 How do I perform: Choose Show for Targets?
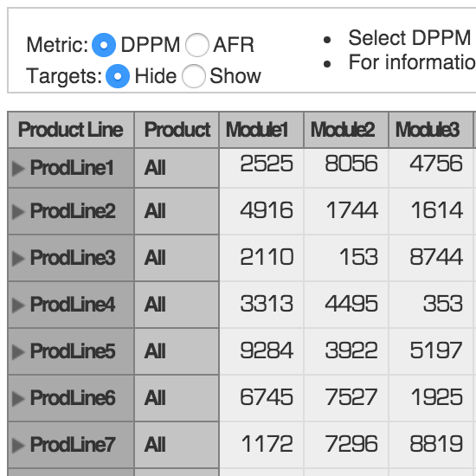pos(194,76)
